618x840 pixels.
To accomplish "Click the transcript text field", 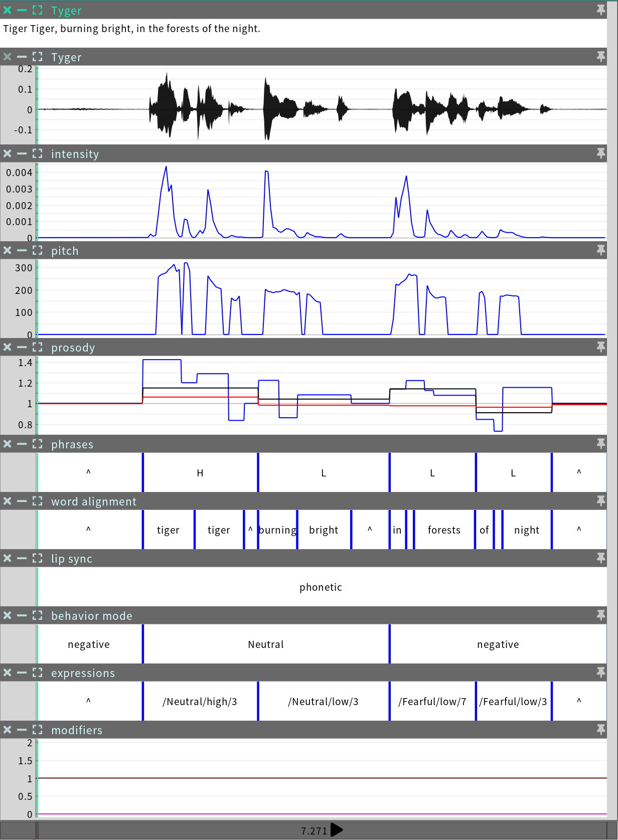I will click(301, 29).
